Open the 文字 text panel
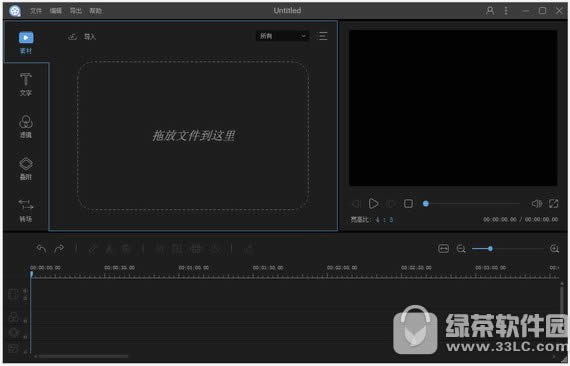This screenshot has width=570, height=366. (x=25, y=84)
